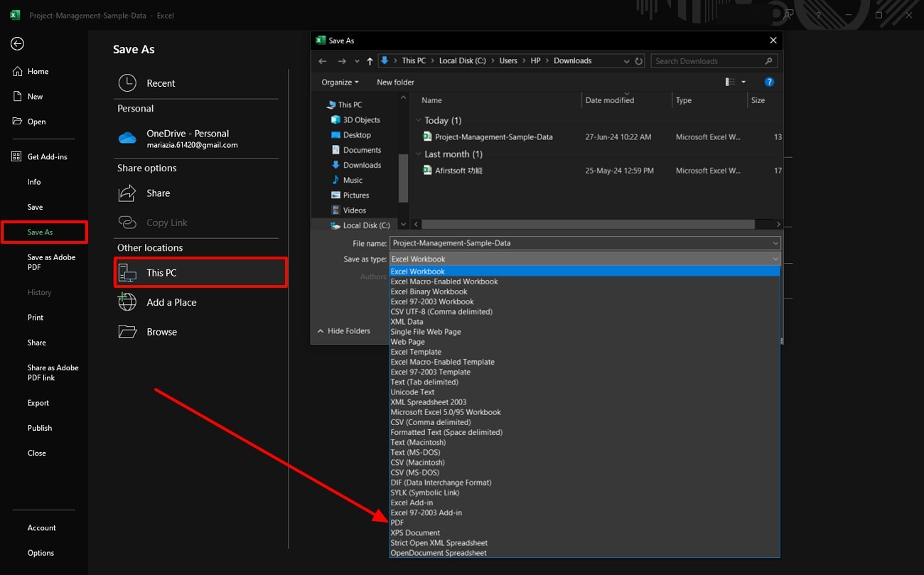Click Share as Adobe PDF link
924x575 pixels.
[x=53, y=372]
